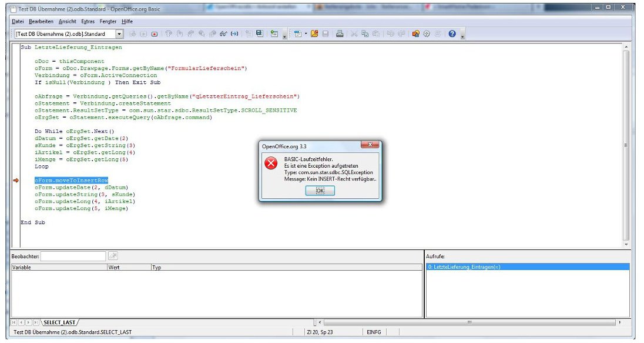Toggle EINFG insert mode in status bar
The image size is (644, 343).
pyautogui.click(x=374, y=332)
